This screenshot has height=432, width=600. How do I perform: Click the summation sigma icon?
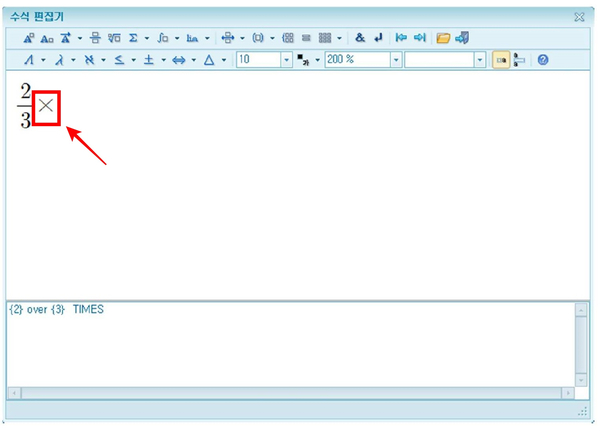[x=133, y=38]
